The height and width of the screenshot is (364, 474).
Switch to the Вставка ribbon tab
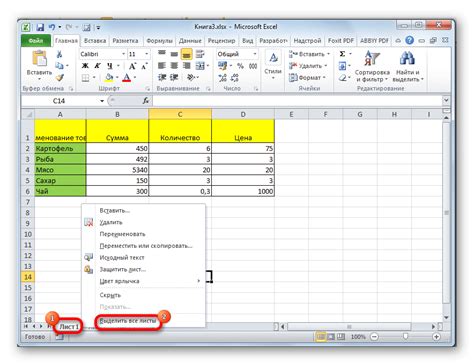95,41
